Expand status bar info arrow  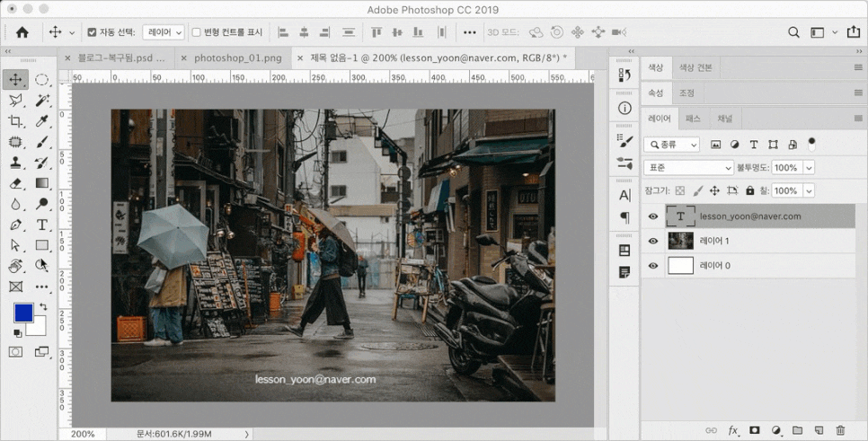click(x=246, y=435)
